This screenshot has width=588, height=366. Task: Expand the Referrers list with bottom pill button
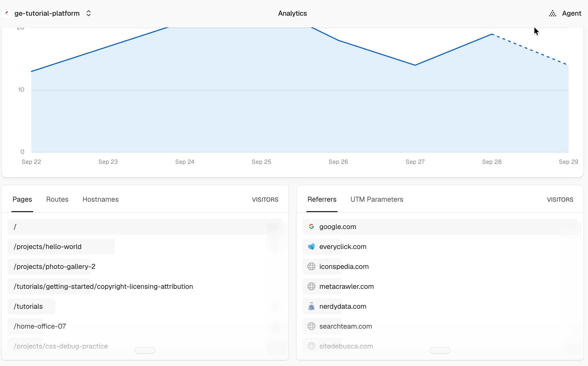[x=440, y=350]
